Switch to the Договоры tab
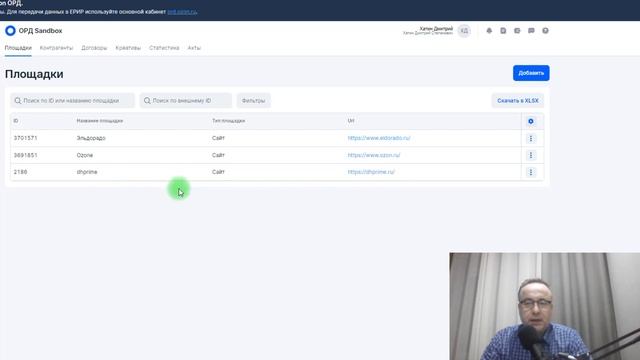 click(94, 48)
